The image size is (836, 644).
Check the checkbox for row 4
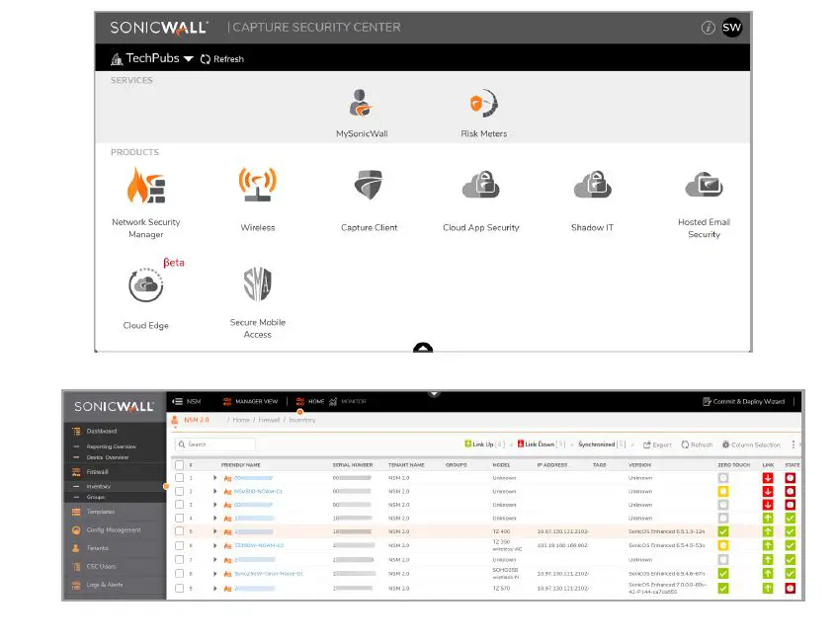point(179,518)
